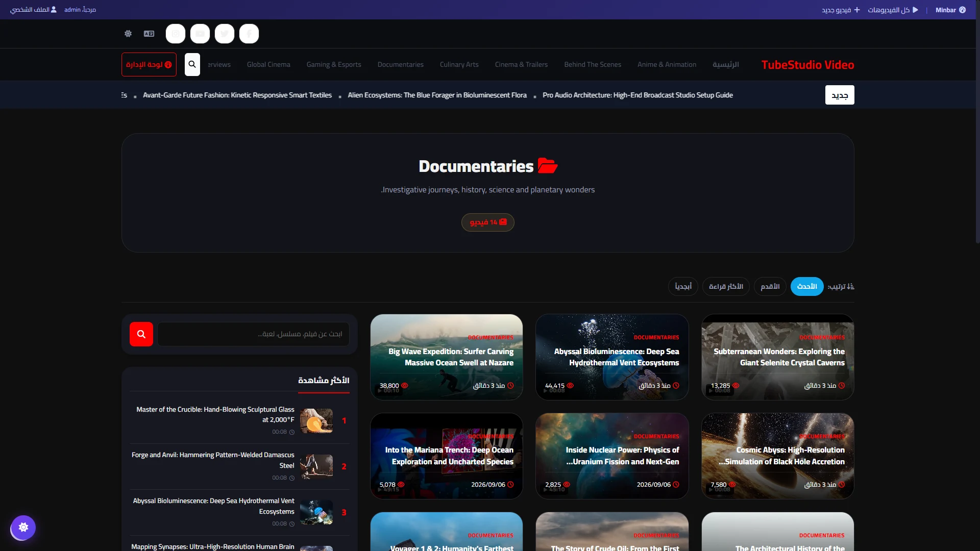Click DOCUMENTARIES tag on Inside Nuclear Power card
The image size is (980, 551).
pyautogui.click(x=656, y=436)
